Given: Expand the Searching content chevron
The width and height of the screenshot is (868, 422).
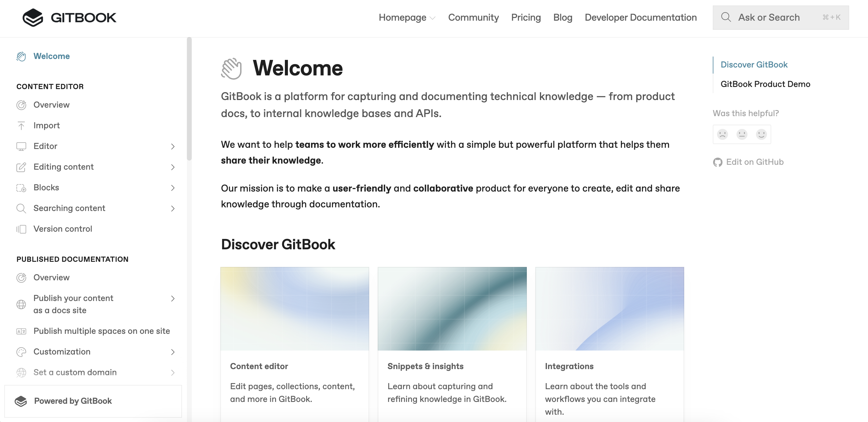Looking at the screenshot, I should tap(173, 208).
